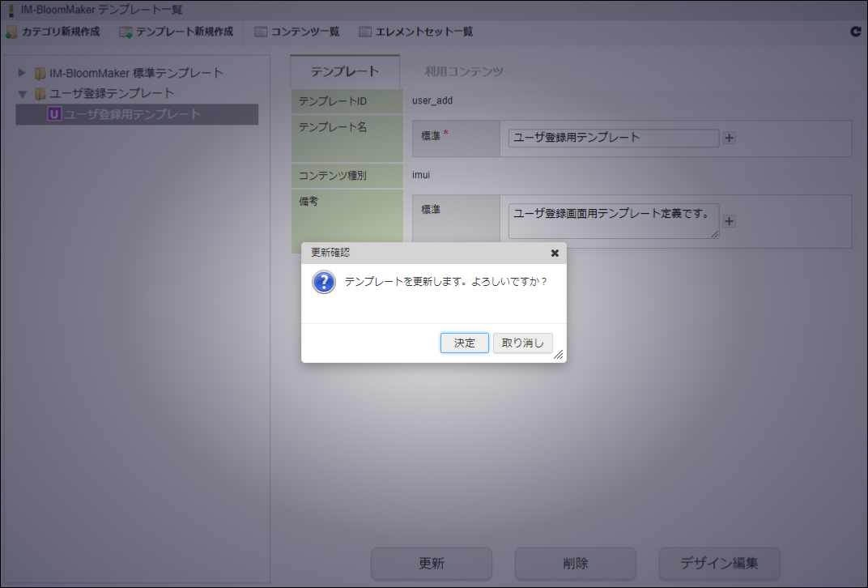Click plus icon beside テンプレート名 field
868x588 pixels.
pos(729,138)
